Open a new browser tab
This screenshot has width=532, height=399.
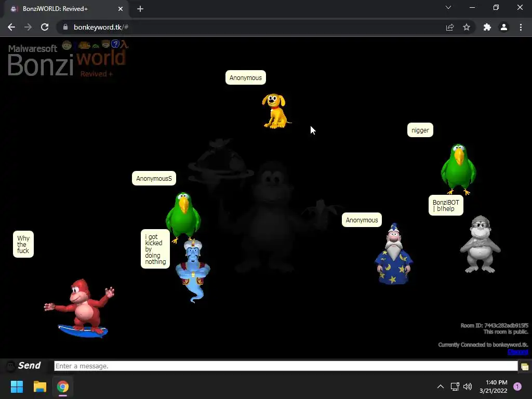tap(140, 9)
